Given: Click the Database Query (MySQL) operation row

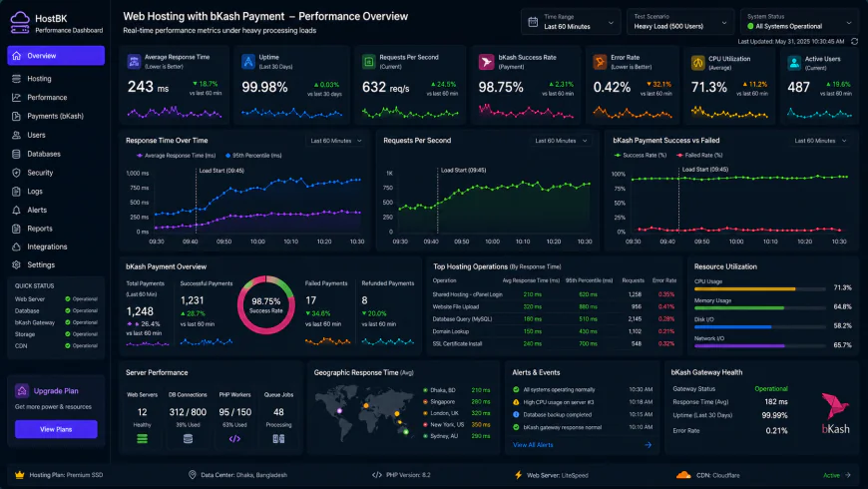Looking at the screenshot, I should [554, 319].
